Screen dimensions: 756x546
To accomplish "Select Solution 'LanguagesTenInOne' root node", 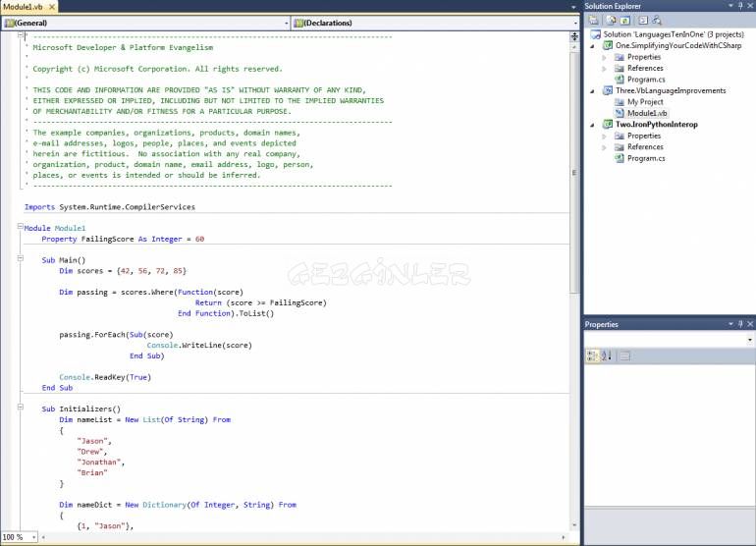I will [674, 34].
